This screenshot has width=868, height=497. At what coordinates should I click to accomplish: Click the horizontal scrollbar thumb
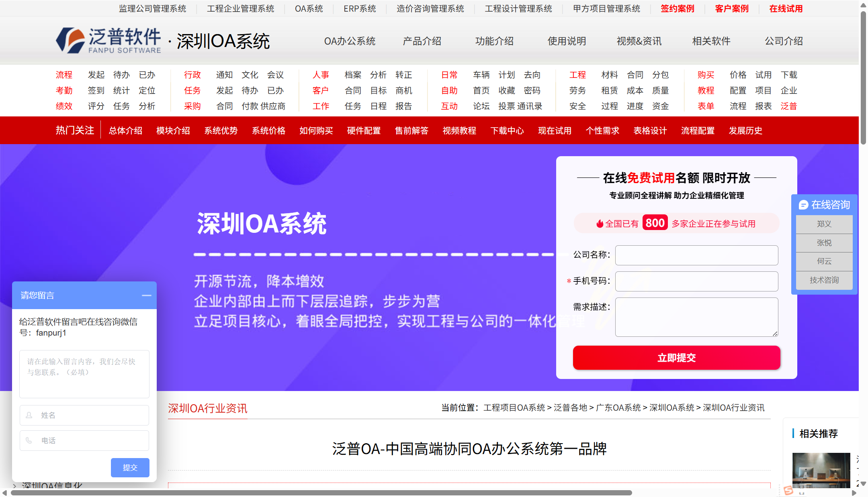click(x=321, y=493)
